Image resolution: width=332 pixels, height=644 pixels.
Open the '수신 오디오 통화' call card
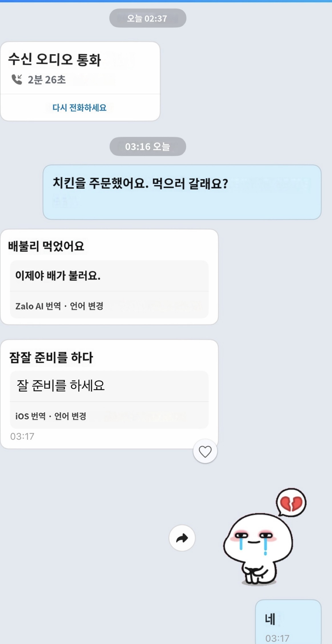pos(55,59)
